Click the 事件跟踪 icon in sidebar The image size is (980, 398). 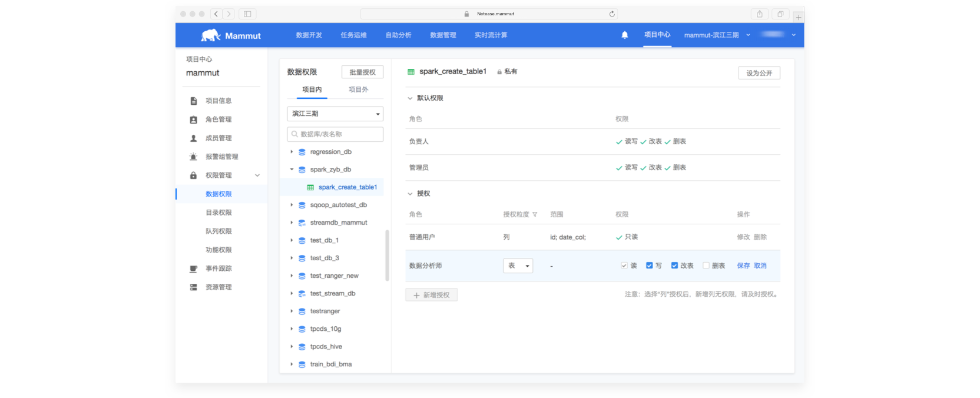[193, 268]
